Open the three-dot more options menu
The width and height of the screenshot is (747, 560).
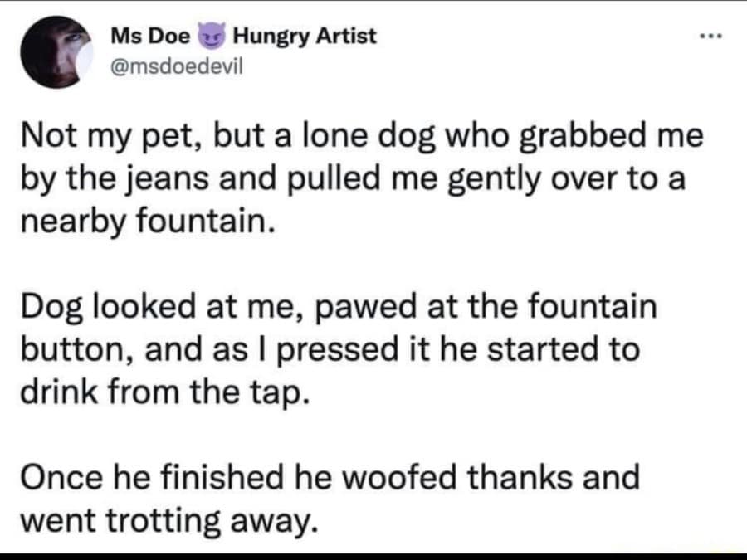711,37
